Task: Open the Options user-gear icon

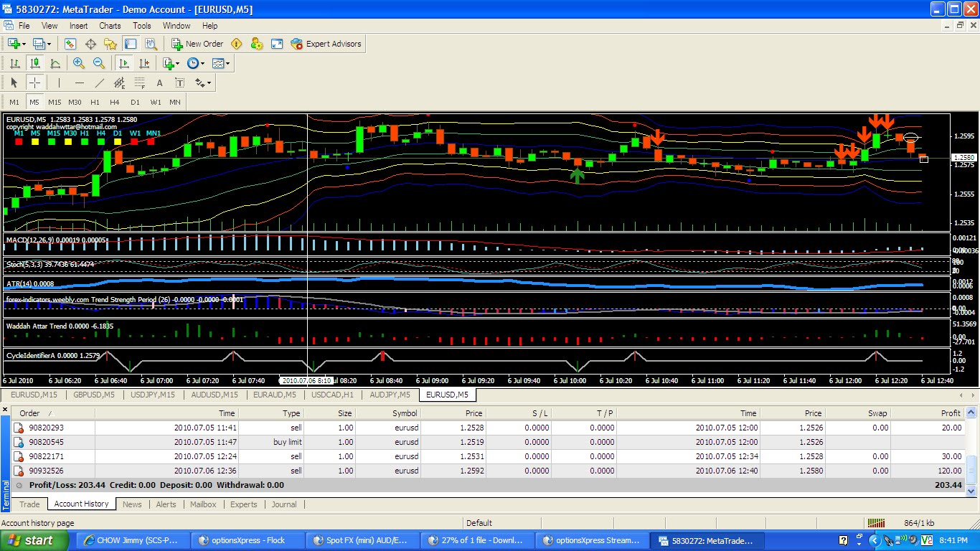Action: (x=256, y=44)
